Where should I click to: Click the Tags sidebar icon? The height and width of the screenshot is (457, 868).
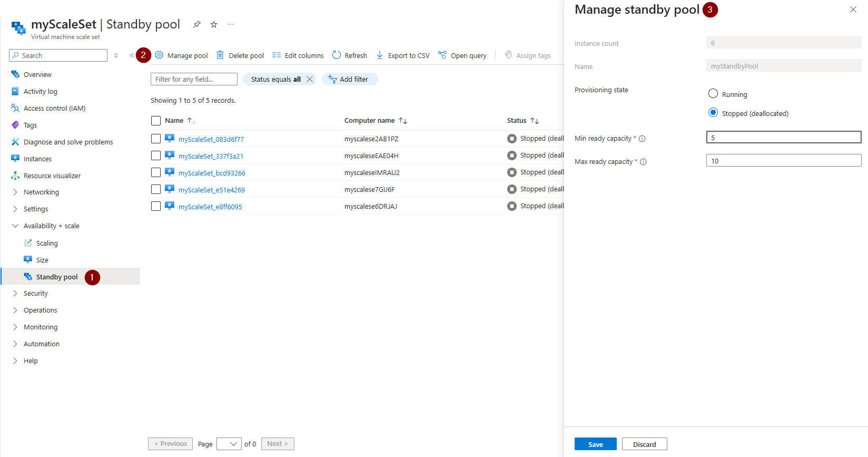(x=15, y=125)
